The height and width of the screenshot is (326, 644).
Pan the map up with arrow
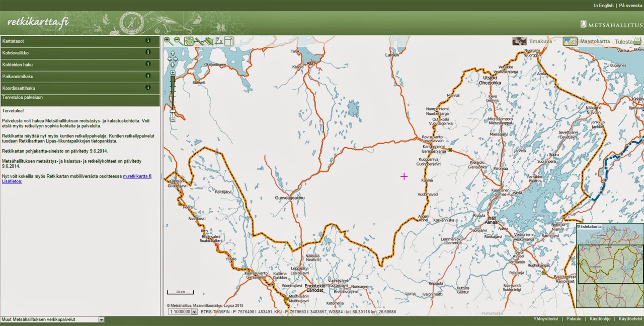pyautogui.click(x=173, y=53)
